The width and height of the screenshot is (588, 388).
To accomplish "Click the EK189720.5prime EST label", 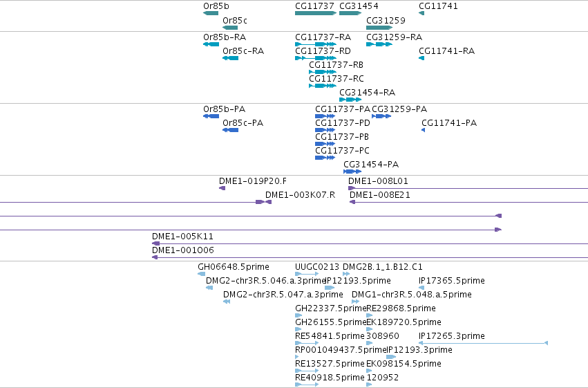I will coord(404,323).
